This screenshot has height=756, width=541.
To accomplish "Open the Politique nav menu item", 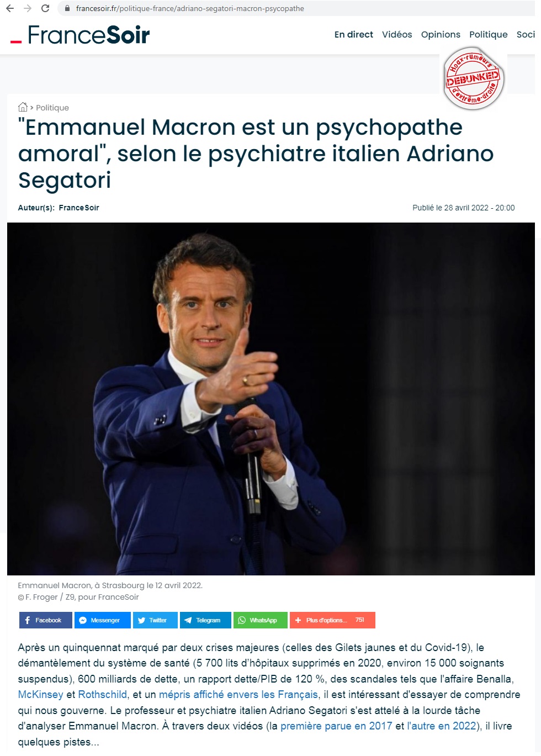I will point(489,34).
